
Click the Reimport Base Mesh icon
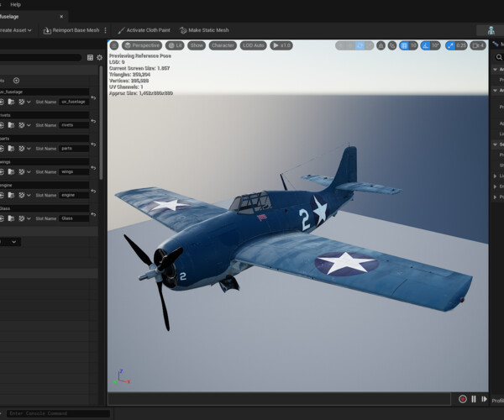[47, 30]
